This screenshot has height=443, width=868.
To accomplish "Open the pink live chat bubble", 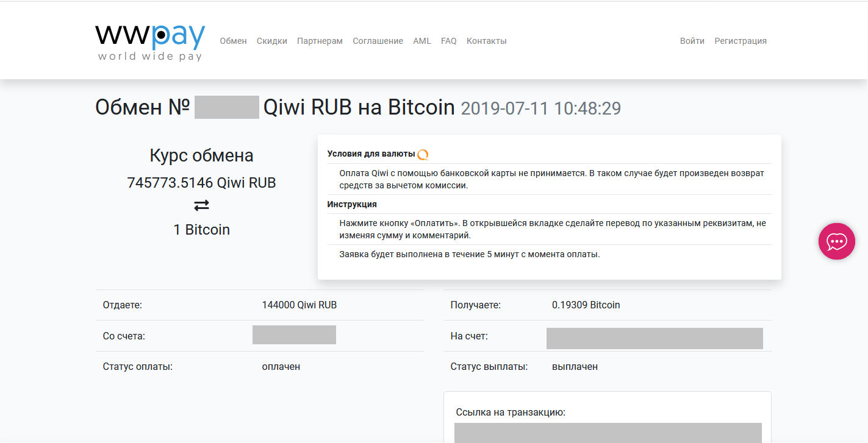I will 836,241.
